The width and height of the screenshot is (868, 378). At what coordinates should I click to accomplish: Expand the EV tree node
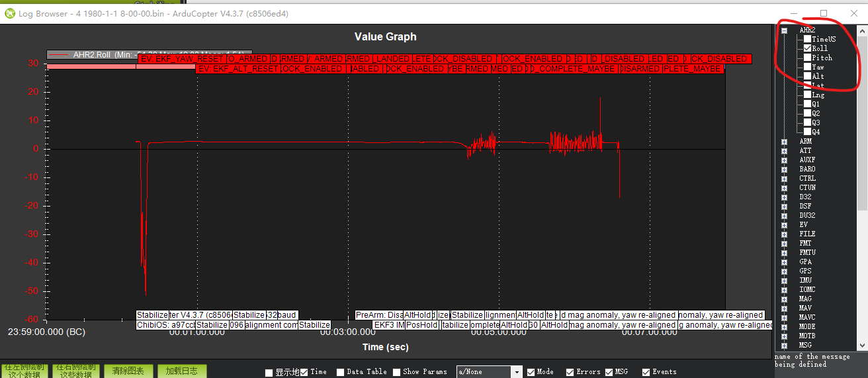click(784, 224)
